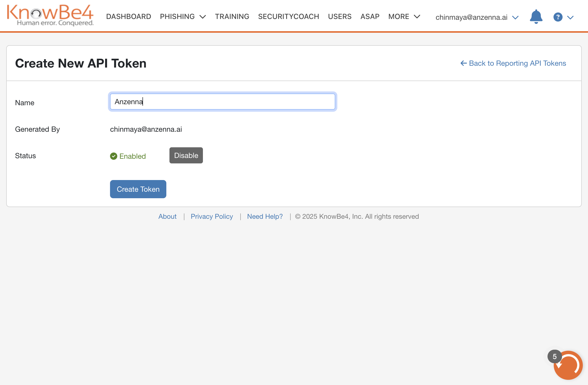Open the notifications bell

tap(536, 17)
